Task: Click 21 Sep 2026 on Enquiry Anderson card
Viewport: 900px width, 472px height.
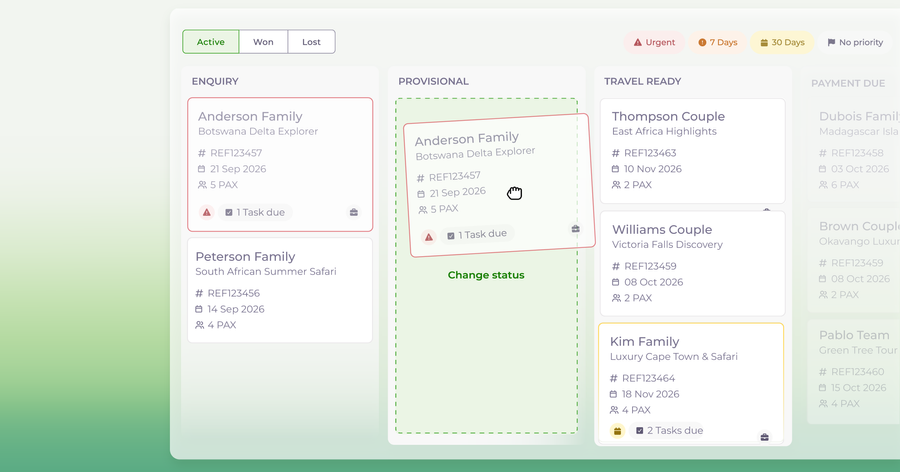Action: pos(238,169)
